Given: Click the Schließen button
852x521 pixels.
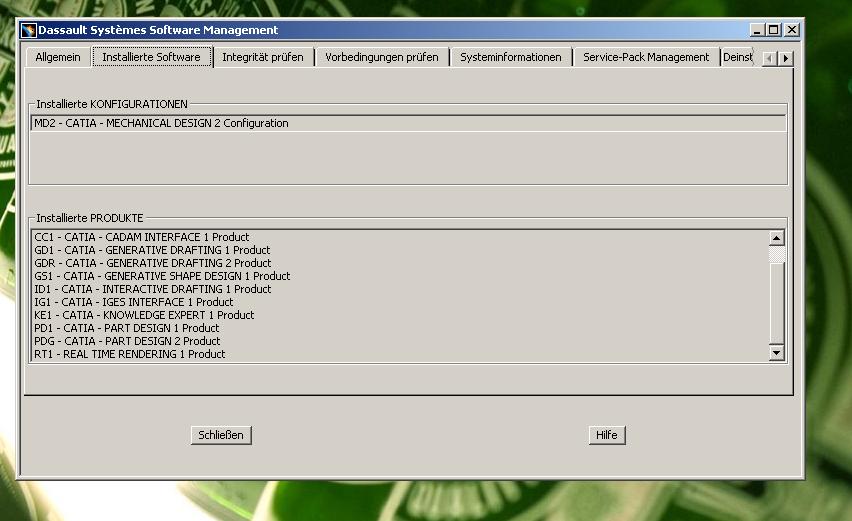Looking at the screenshot, I should [x=221, y=435].
